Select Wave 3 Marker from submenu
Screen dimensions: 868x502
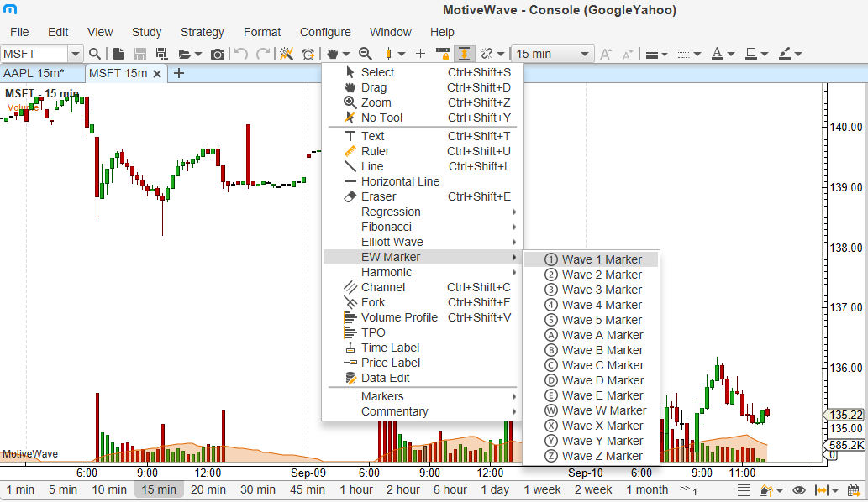click(602, 290)
